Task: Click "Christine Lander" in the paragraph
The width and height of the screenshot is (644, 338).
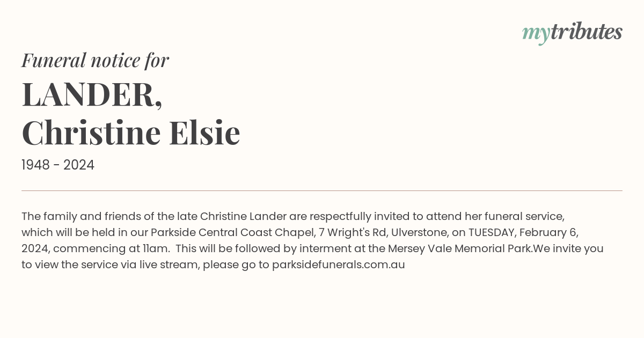Action: 243,216
